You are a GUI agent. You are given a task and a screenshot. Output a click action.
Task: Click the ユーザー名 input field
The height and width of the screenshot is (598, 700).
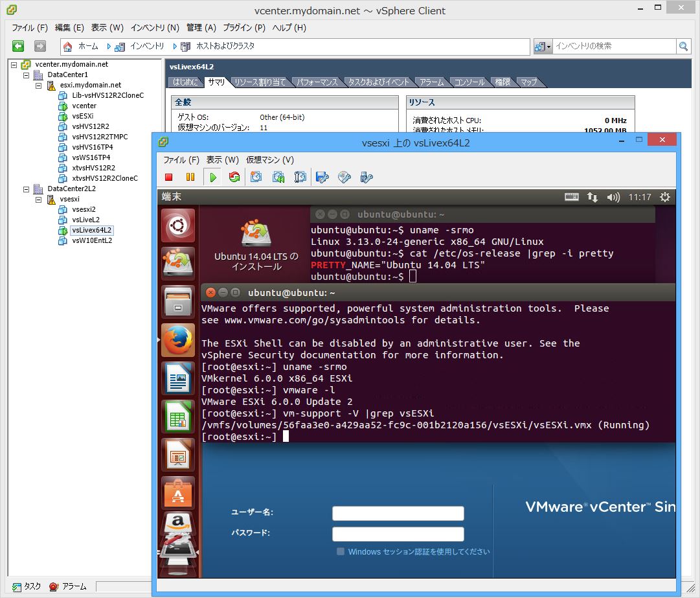point(398,513)
